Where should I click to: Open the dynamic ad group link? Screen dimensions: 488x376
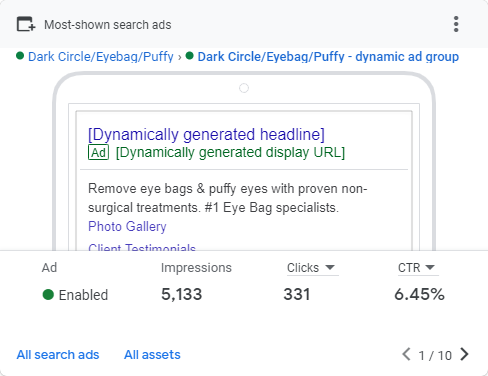[x=328, y=57]
